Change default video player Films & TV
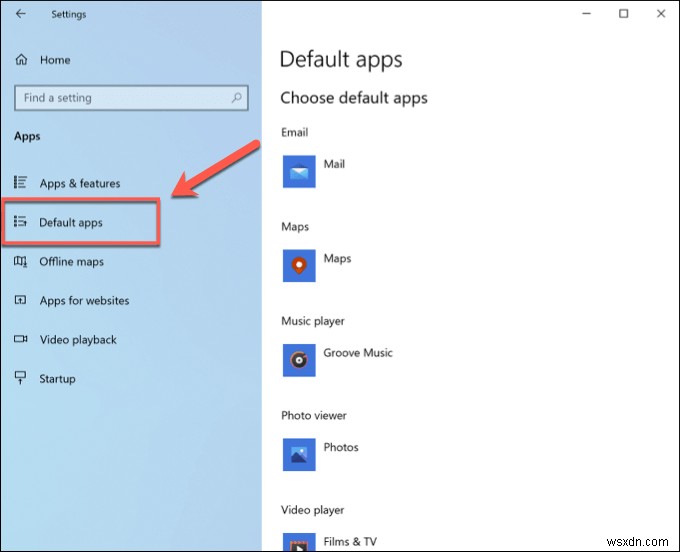Viewport: 680px width, 552px height. click(350, 542)
